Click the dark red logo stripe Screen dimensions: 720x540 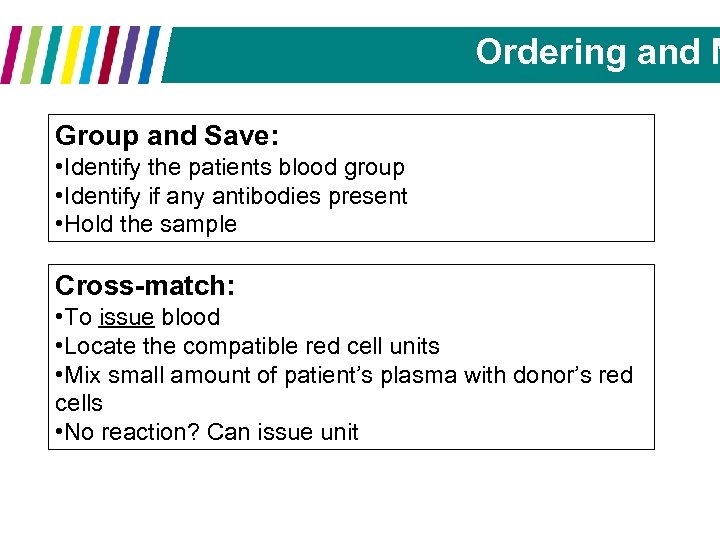[109, 54]
